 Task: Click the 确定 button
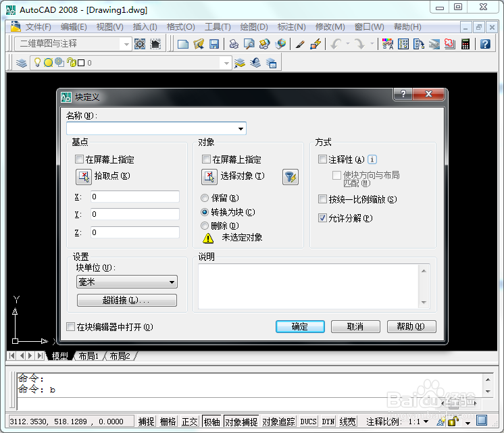tap(300, 326)
